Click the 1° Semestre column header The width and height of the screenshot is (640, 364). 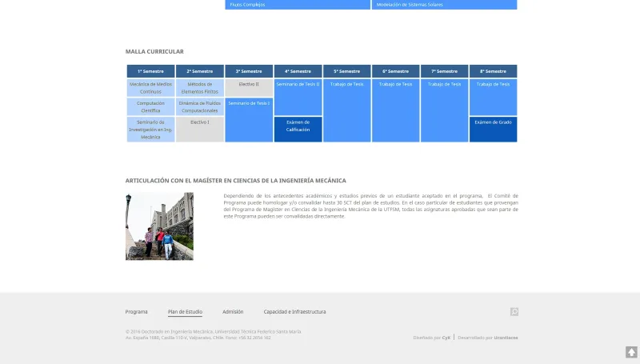(x=150, y=71)
